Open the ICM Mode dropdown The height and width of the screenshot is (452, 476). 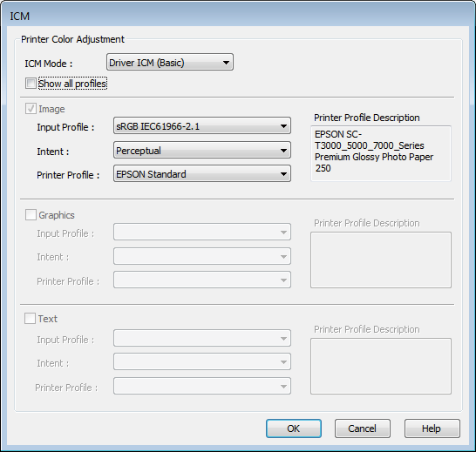click(x=170, y=62)
